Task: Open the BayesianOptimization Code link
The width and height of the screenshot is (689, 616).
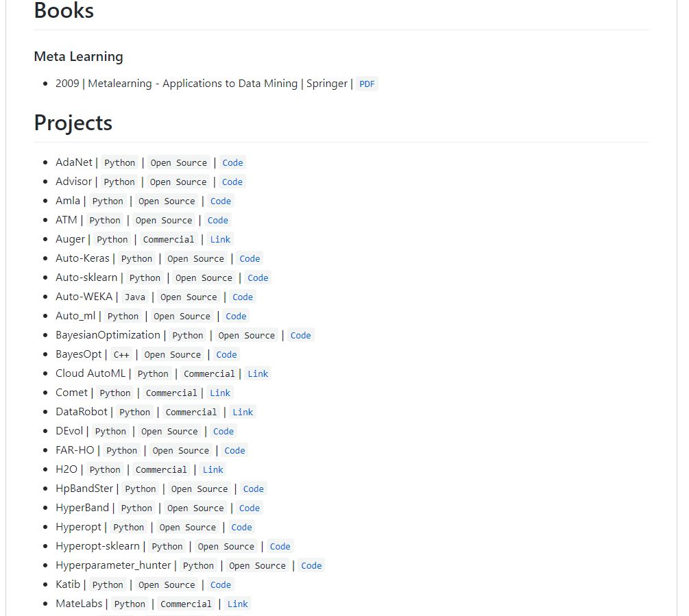Action: tap(300, 336)
